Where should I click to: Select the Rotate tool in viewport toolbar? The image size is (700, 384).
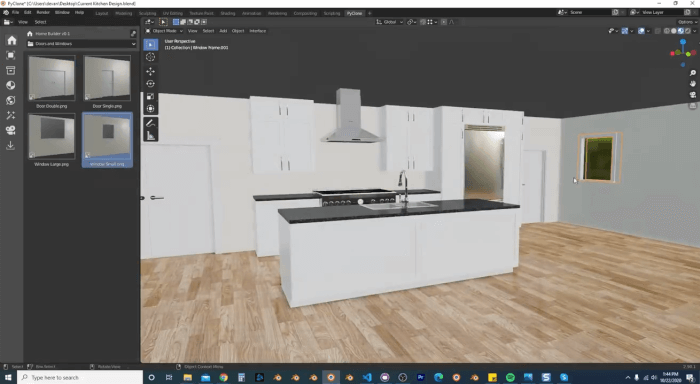150,84
